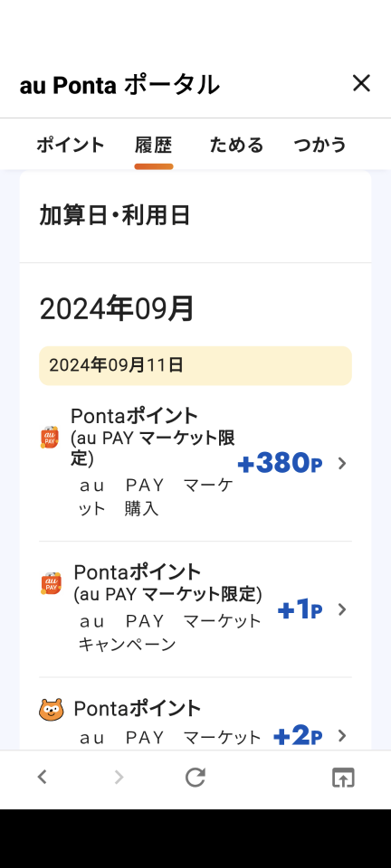This screenshot has height=868, width=391.
Task: Select the 2024年09月11日 date banner
Action: tap(195, 365)
